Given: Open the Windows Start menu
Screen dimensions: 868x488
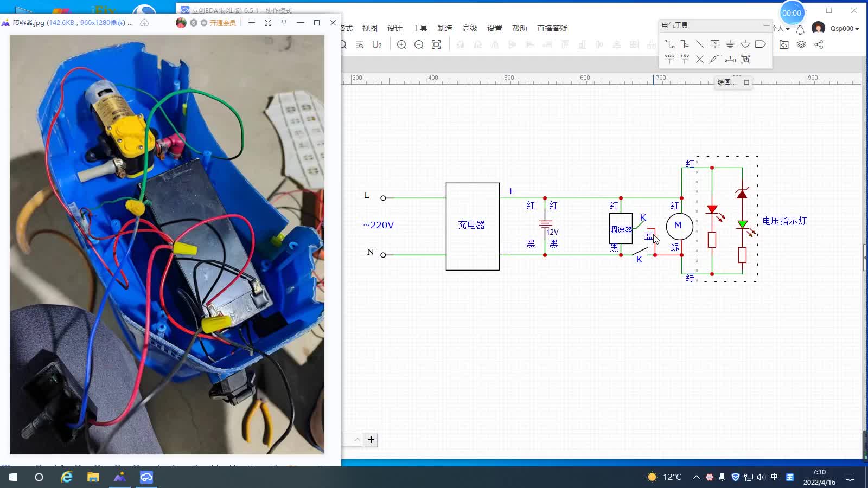Looking at the screenshot, I should click(13, 477).
